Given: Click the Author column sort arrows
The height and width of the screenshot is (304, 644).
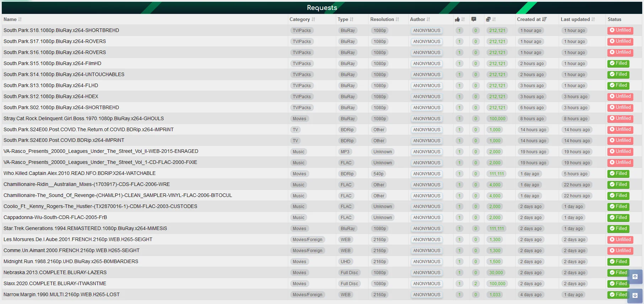Looking at the screenshot, I should tap(428, 20).
